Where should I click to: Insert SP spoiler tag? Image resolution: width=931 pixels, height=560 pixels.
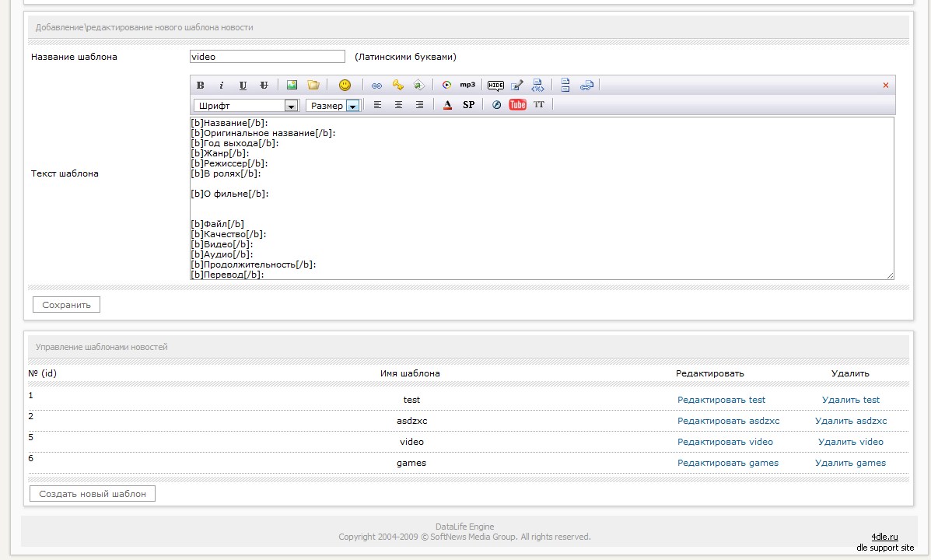point(468,105)
